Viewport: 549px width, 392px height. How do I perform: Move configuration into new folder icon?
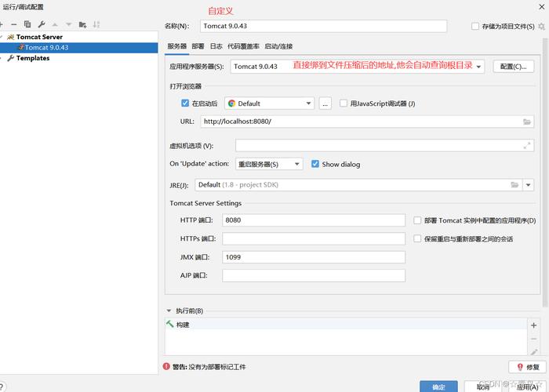[x=82, y=24]
